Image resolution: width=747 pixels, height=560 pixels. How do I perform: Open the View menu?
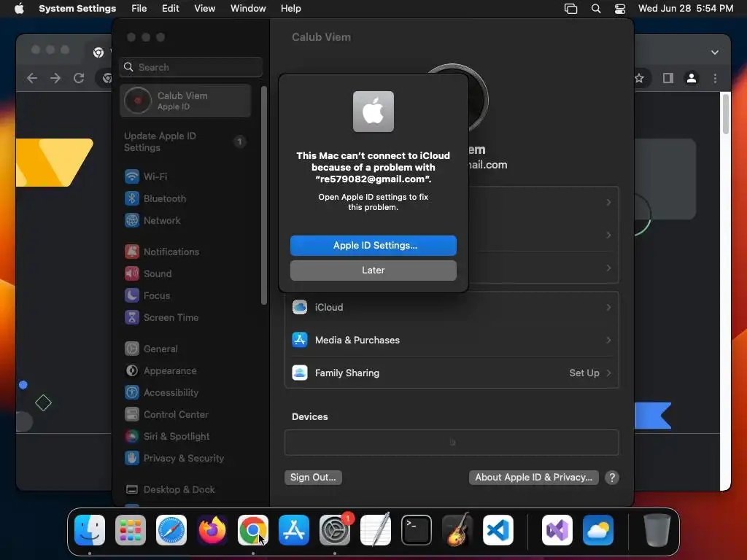[204, 9]
